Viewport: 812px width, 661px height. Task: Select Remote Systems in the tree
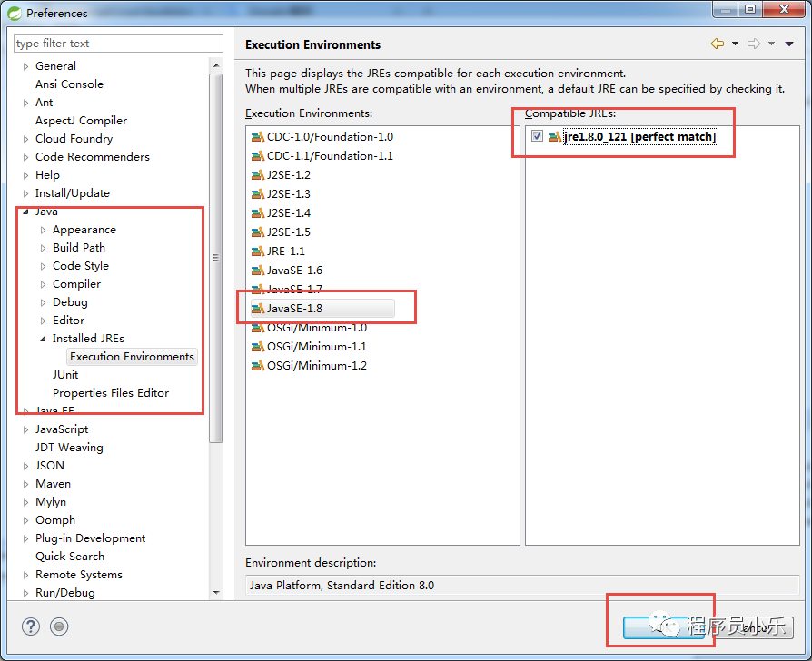[79, 575]
